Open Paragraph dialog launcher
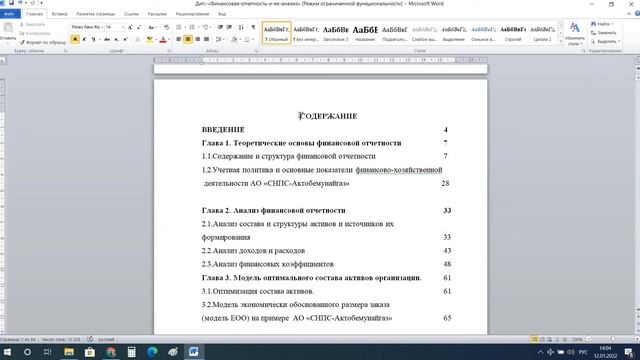 click(256, 51)
